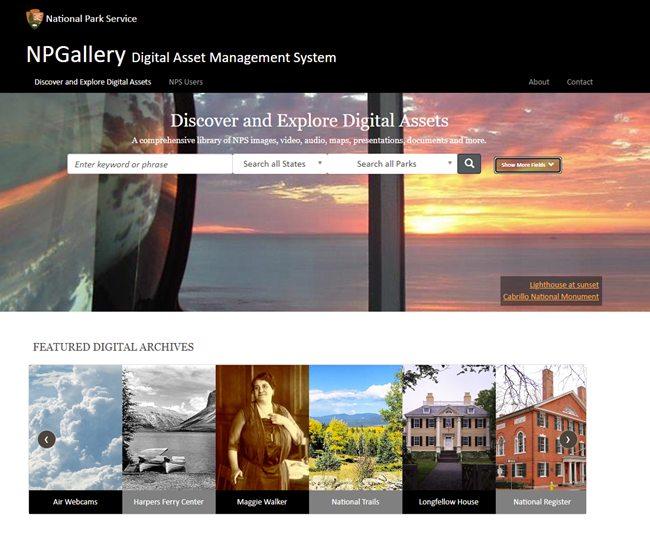The height and width of the screenshot is (537, 650).
Task: Click the Discover and Explore Digital Assets banner heading
Action: pyautogui.click(x=309, y=121)
